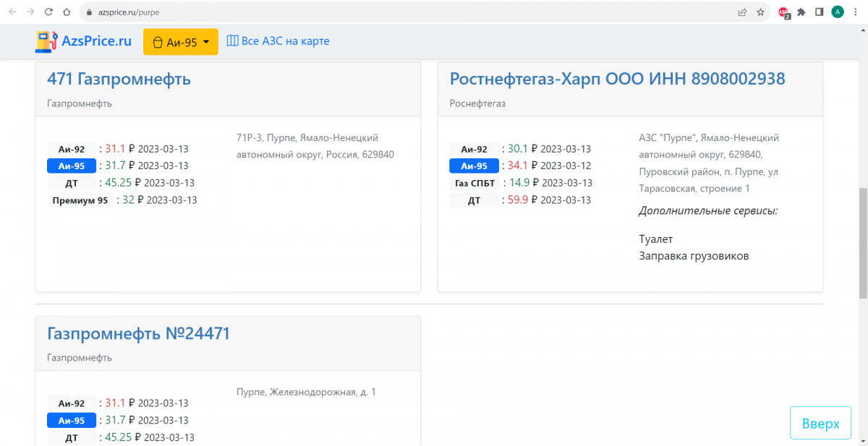The width and height of the screenshot is (868, 446).
Task: Toggle the browser side panel
Action: click(x=820, y=12)
